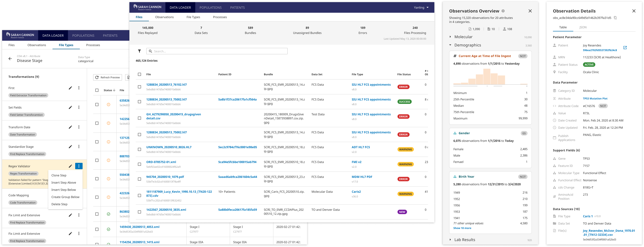Select all files with header checkbox
This screenshot has height=247, width=644.
(140, 74)
